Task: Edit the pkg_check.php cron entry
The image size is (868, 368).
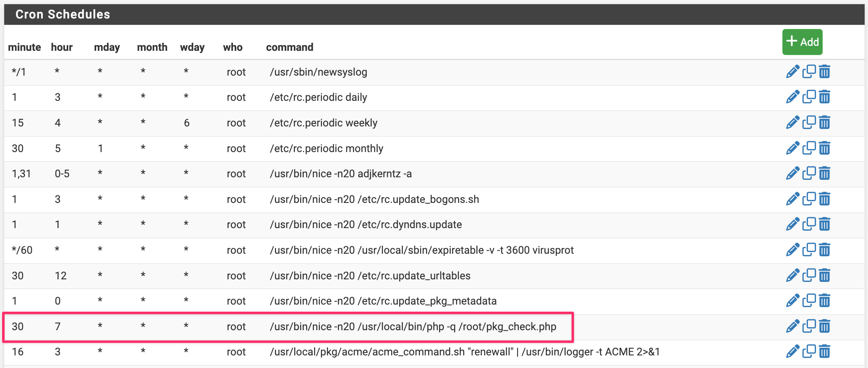Action: tap(792, 326)
